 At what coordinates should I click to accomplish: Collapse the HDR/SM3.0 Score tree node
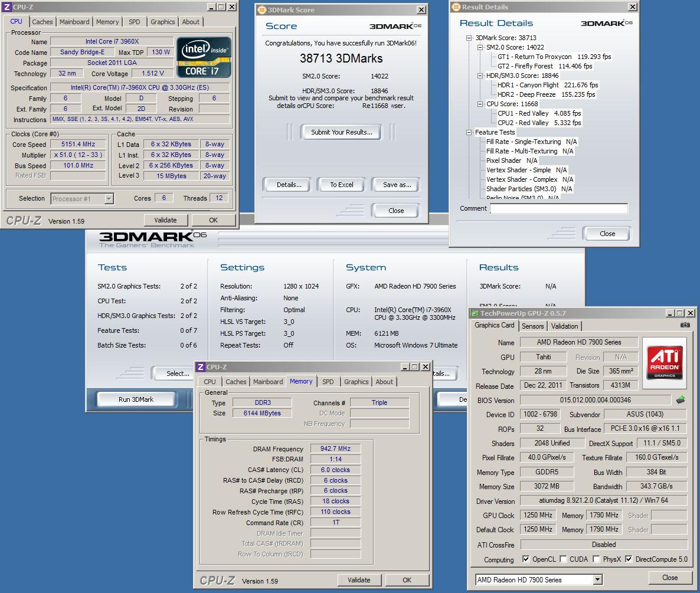480,76
